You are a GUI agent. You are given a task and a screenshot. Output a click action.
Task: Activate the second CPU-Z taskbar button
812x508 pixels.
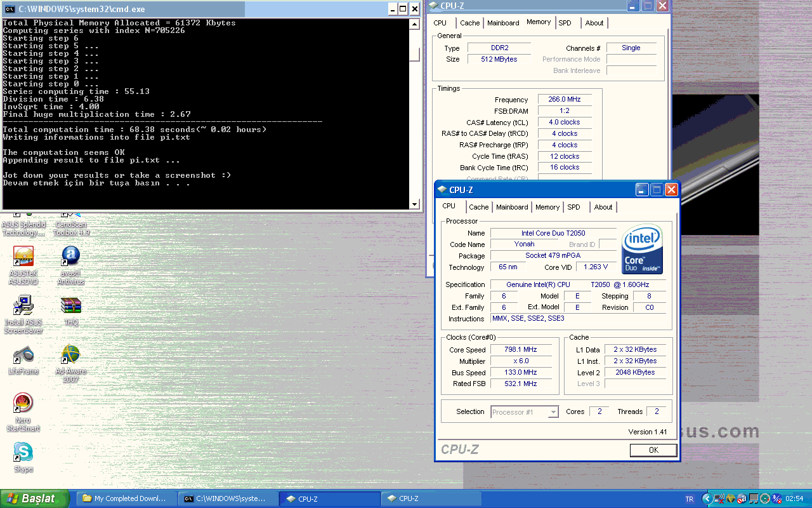coord(431,498)
